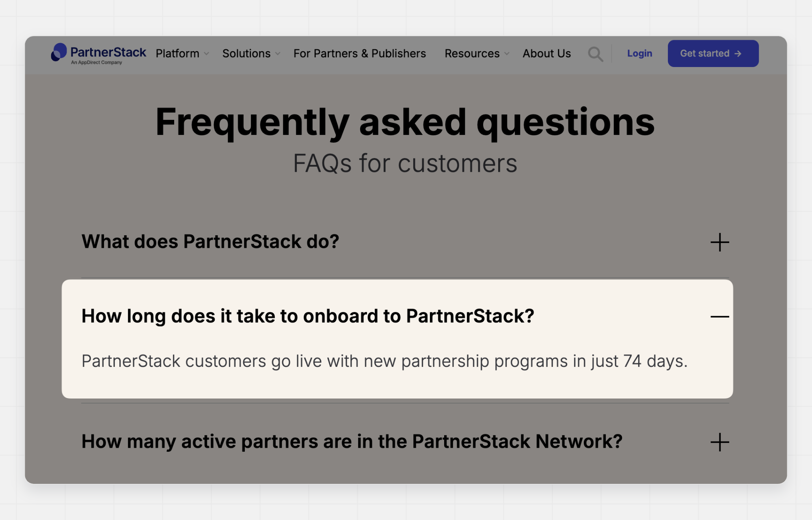
Task: Click 'What does PartnerStack do?' question text
Action: 210,242
